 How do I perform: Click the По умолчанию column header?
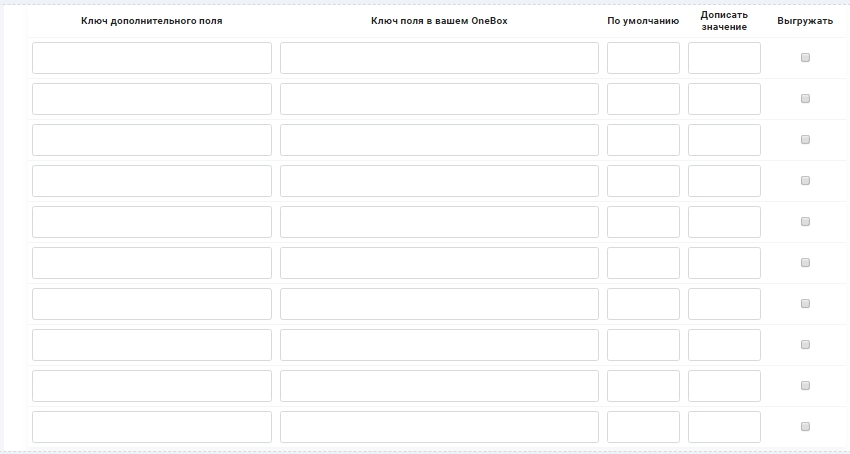tap(643, 21)
